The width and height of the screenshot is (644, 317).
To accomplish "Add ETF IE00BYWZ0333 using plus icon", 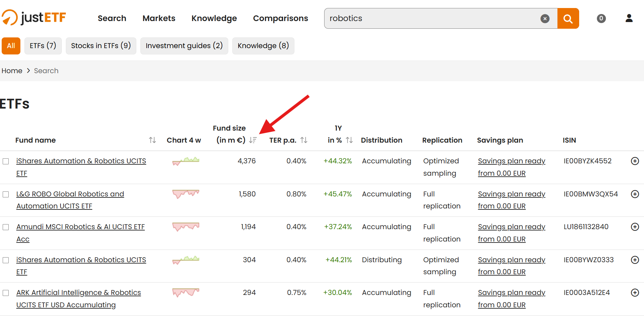I will click(x=635, y=260).
